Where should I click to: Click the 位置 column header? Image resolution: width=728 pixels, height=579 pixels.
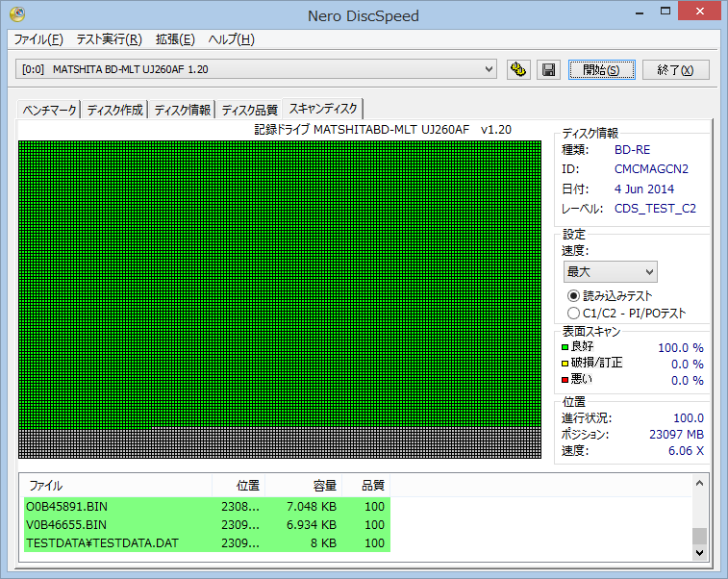(x=238, y=486)
